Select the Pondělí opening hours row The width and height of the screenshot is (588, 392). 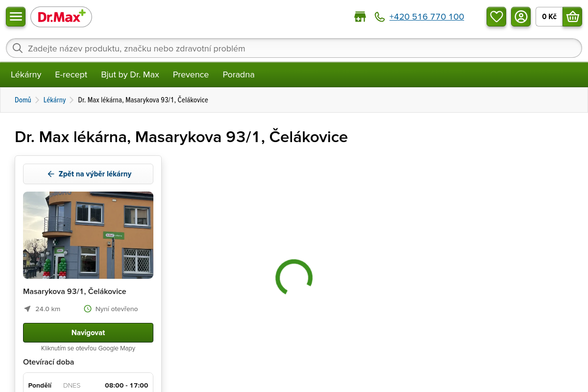88,386
